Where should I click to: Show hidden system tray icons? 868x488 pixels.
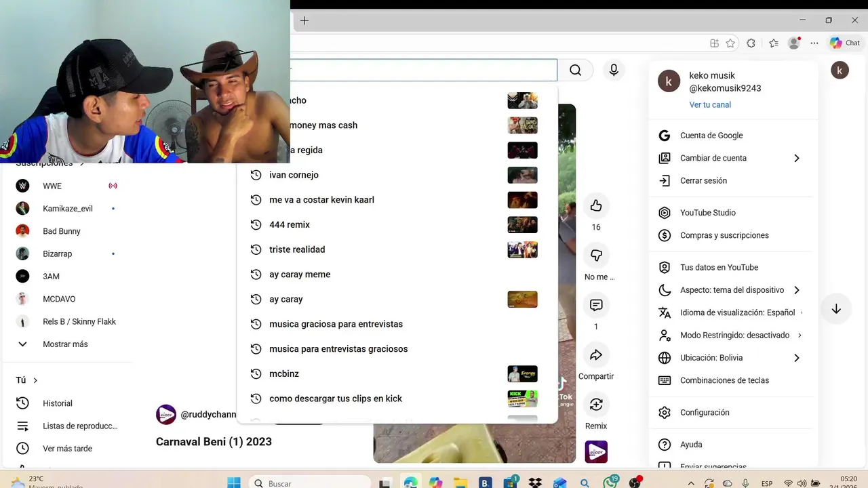click(691, 483)
